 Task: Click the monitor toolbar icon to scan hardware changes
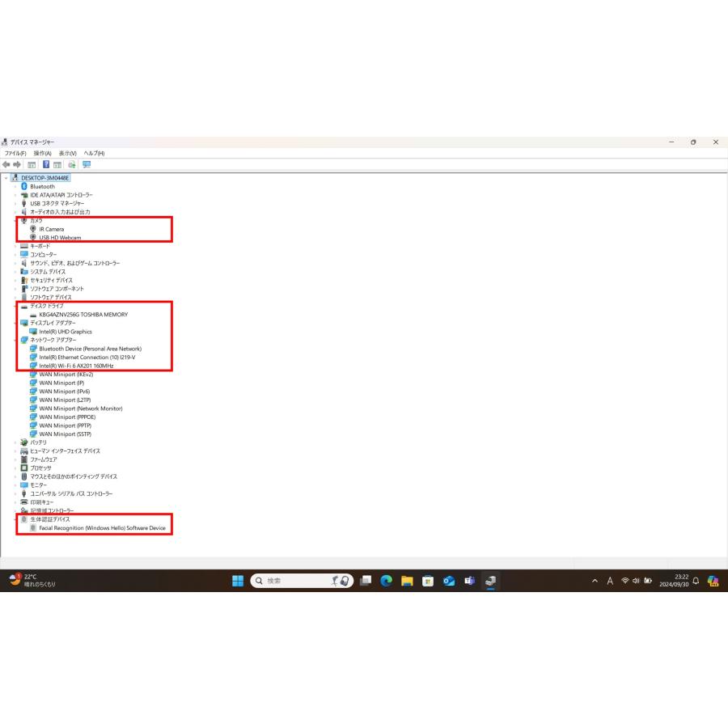(x=87, y=164)
